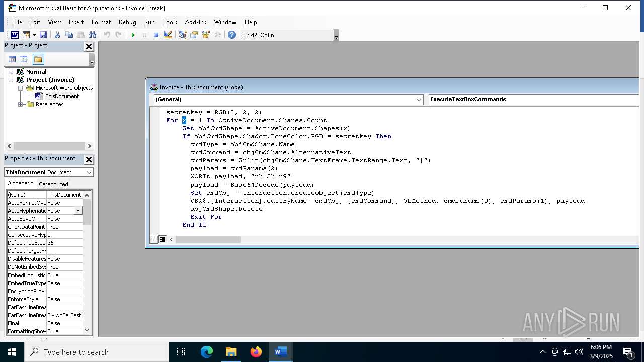Screen dimensions: 644x362
Task: Open the Add-Ins menu
Action: coord(195,22)
